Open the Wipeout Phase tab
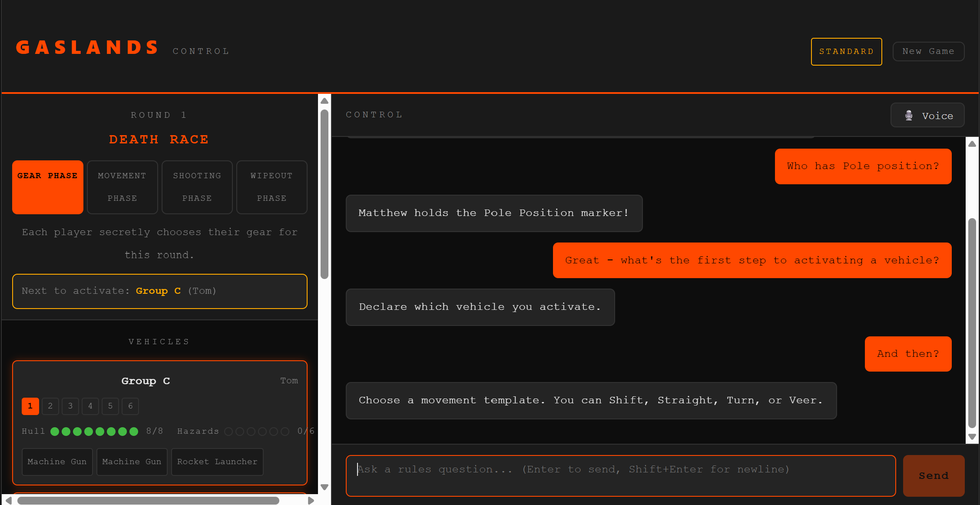Screen dimensions: 980x505 point(271,187)
